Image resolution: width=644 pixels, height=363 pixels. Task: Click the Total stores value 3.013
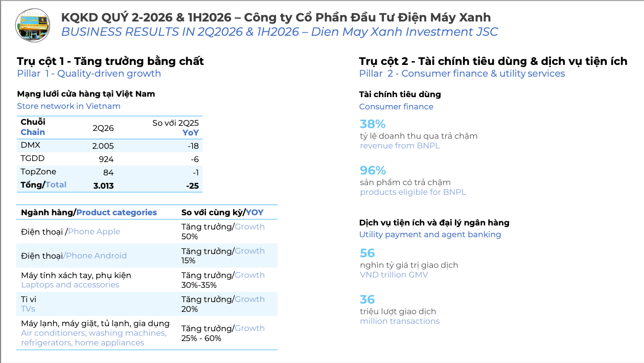[x=103, y=186]
